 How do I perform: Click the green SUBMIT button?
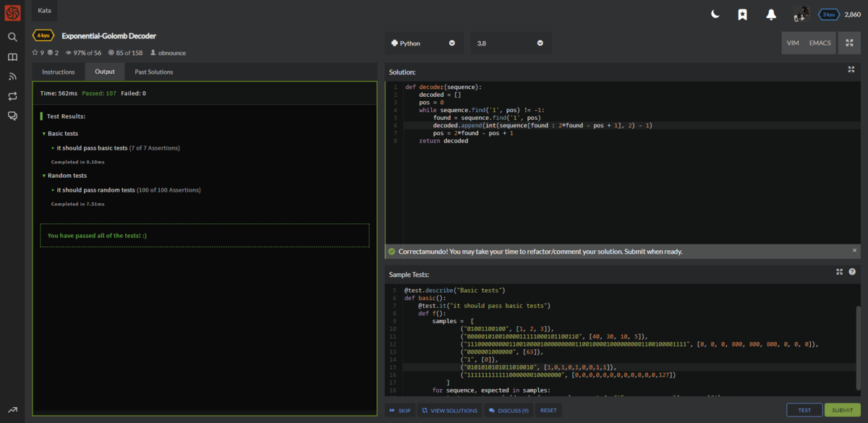pyautogui.click(x=842, y=410)
